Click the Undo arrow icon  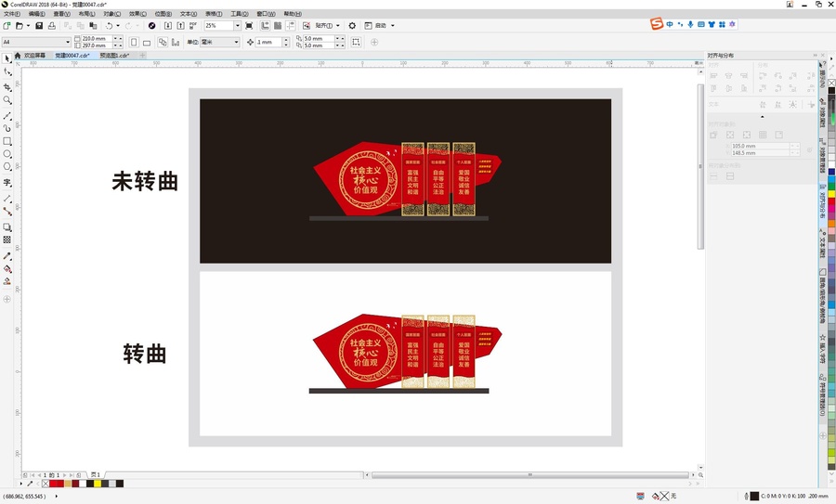click(x=109, y=26)
